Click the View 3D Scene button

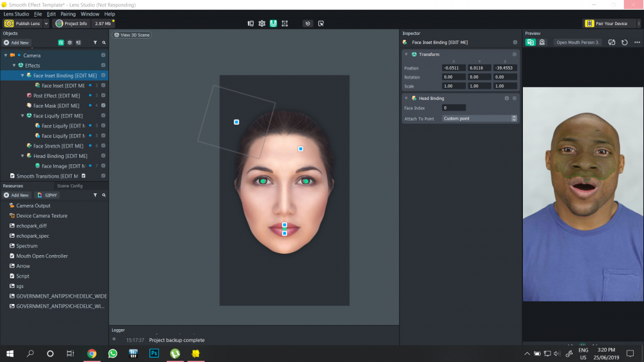pyautogui.click(x=132, y=35)
